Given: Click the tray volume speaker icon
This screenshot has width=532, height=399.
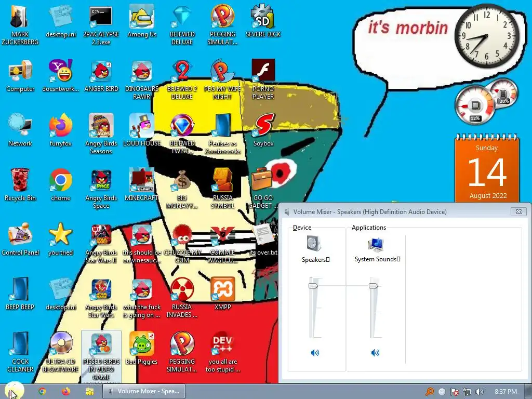Looking at the screenshot, I should [480, 392].
